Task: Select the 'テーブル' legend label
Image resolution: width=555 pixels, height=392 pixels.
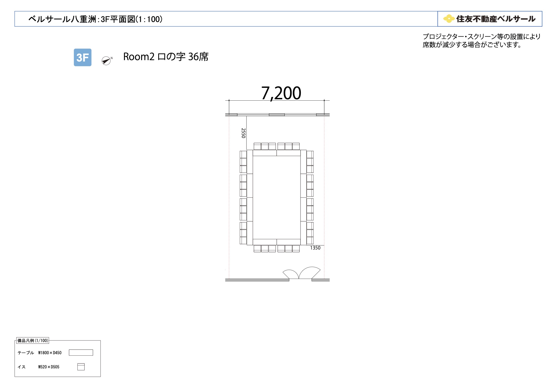Action: tap(26, 353)
